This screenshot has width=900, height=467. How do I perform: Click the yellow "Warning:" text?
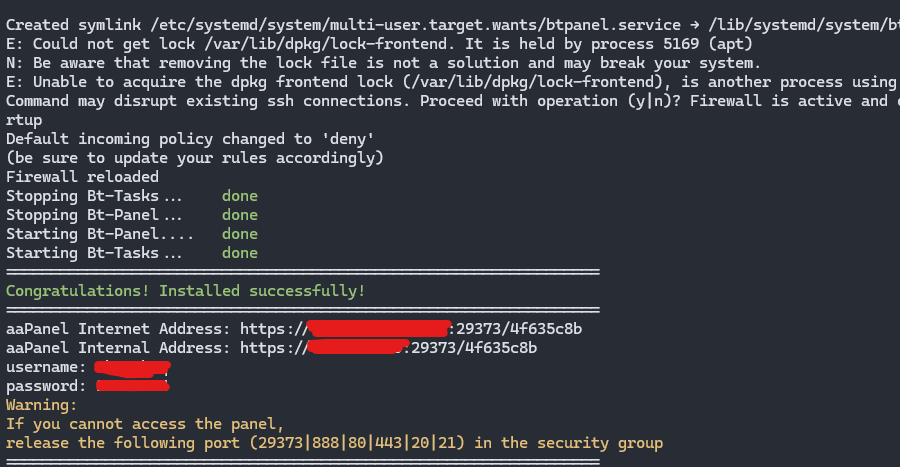click(x=41, y=405)
